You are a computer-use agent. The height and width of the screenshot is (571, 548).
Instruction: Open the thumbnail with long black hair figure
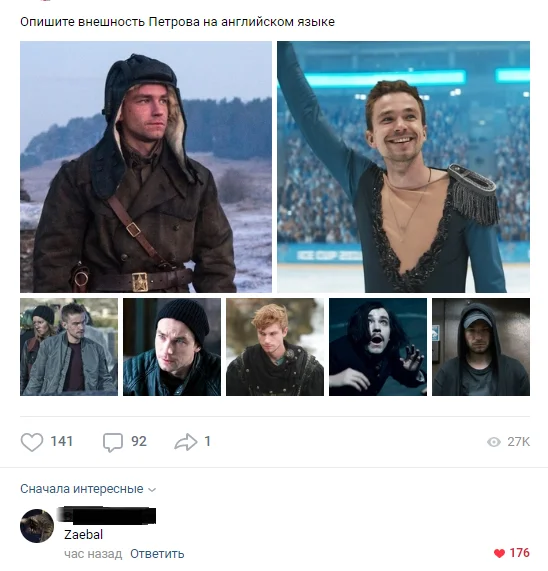pyautogui.click(x=378, y=347)
